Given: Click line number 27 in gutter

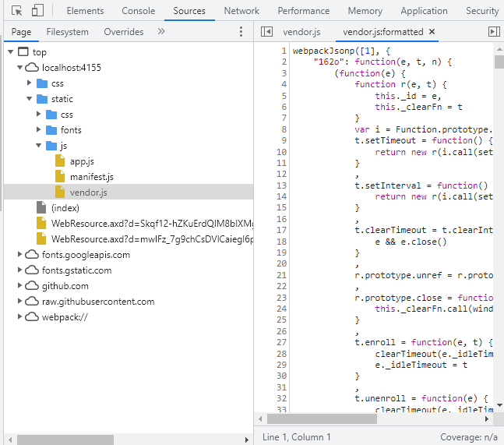Looking at the screenshot, I should pos(281,342).
